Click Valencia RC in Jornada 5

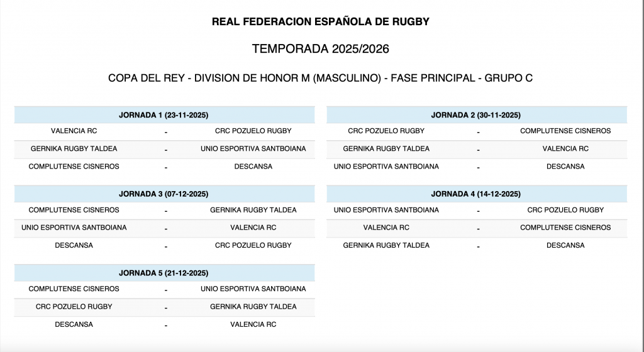coord(253,324)
